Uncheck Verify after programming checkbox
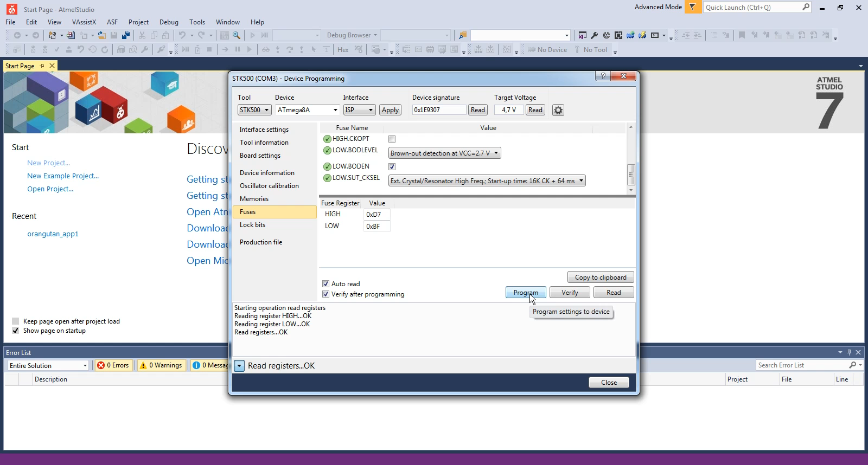This screenshot has width=868, height=465. coord(326,294)
